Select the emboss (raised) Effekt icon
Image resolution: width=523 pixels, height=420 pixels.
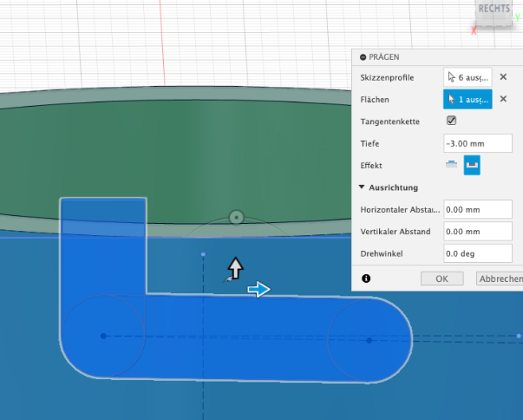pyautogui.click(x=451, y=165)
